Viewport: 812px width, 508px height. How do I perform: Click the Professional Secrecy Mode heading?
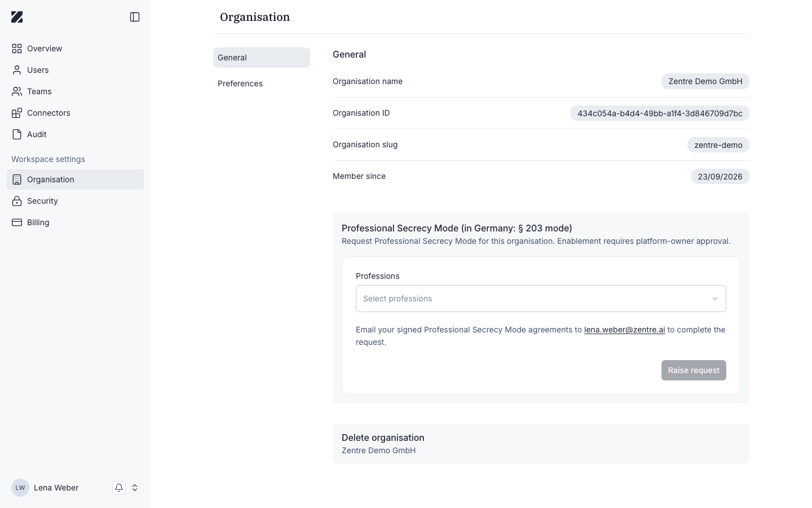[x=457, y=228]
